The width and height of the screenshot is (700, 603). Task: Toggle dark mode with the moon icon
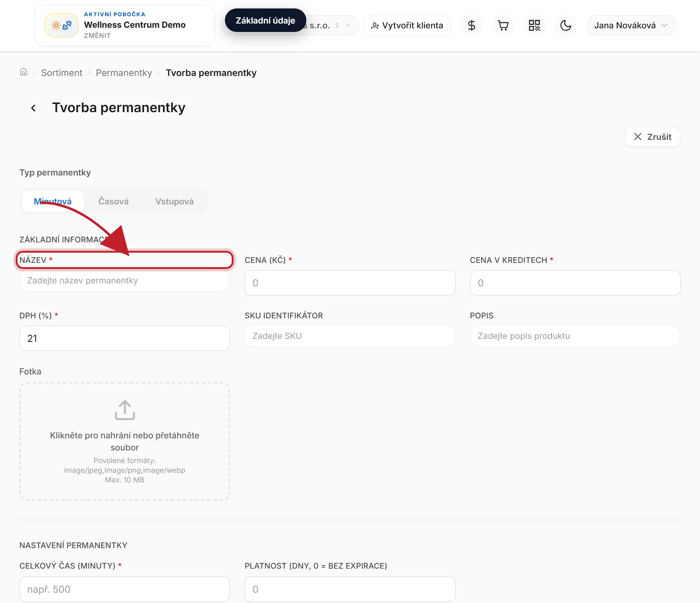tap(566, 25)
